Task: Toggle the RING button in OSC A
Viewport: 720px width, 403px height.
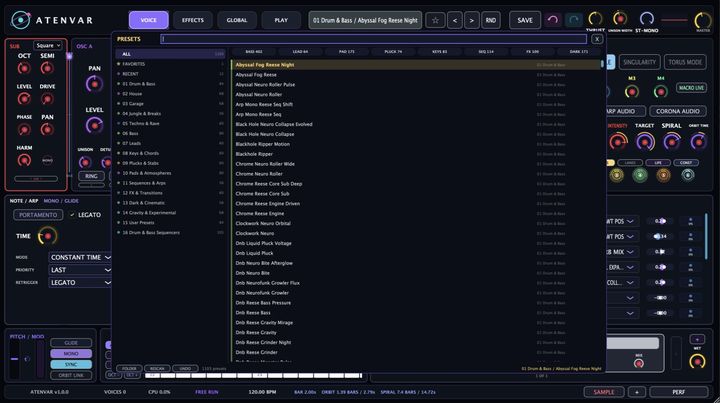Action: pos(91,176)
